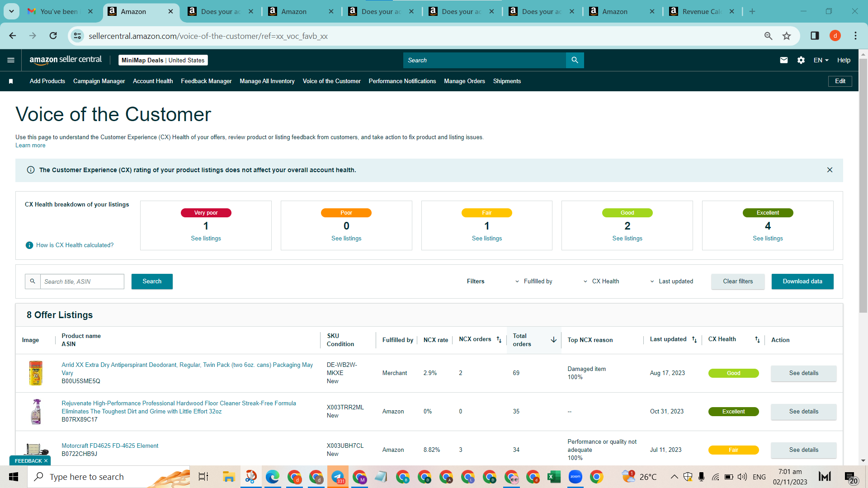868x488 pixels.
Task: Dismiss the CX rating info banner
Action: 830,170
